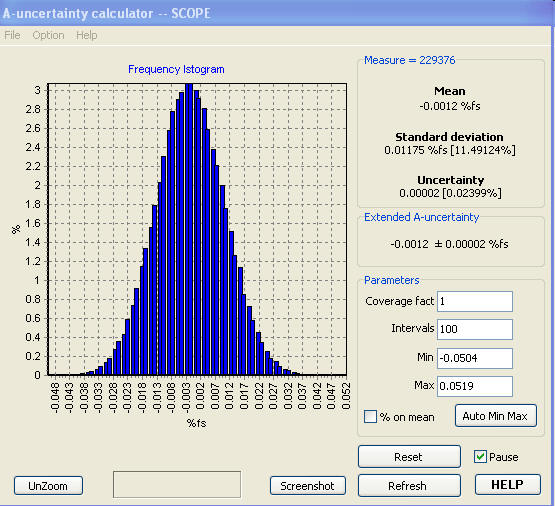The width and height of the screenshot is (555, 506).
Task: Click the UnZoom button
Action: tap(48, 486)
